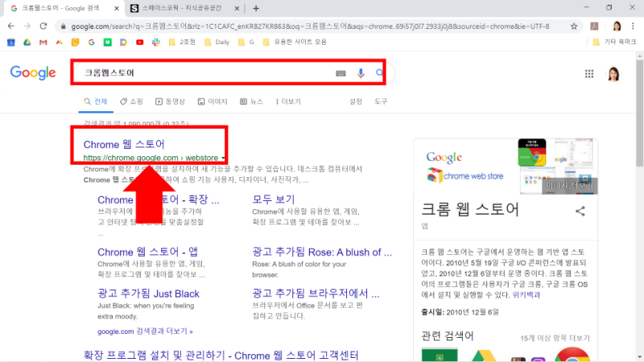Open the YouTube bookmark
The height and width of the screenshot is (362, 644).
[139, 42]
